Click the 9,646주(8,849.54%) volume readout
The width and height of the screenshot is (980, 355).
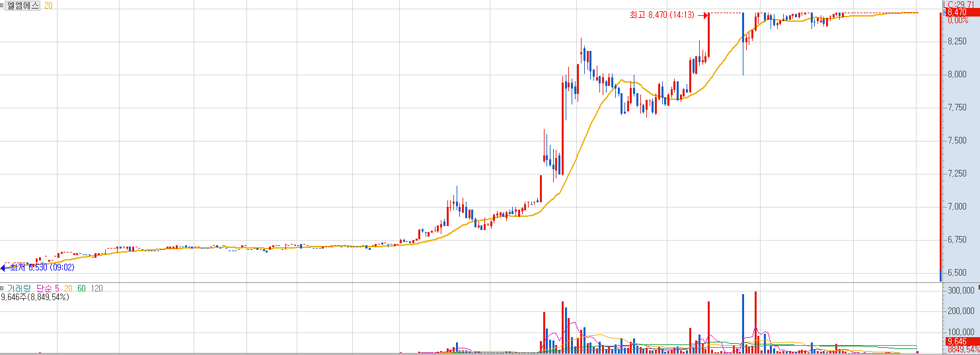click(35, 297)
